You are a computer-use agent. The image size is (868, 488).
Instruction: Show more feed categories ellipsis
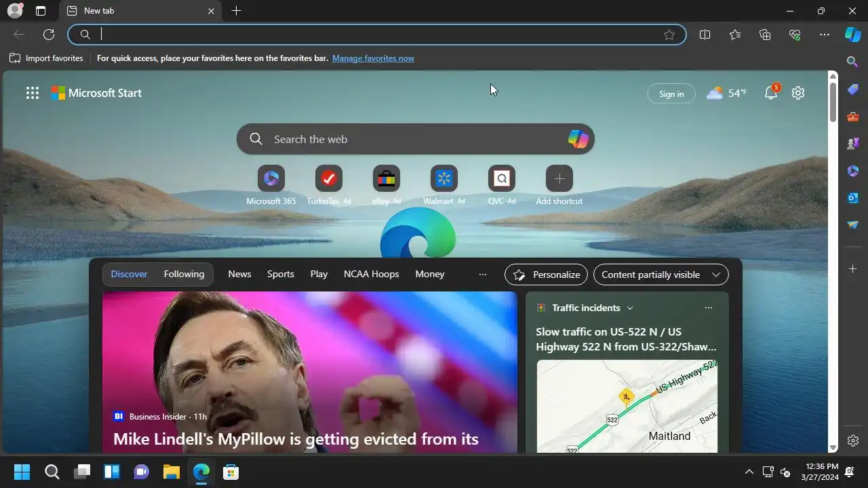[x=483, y=274]
